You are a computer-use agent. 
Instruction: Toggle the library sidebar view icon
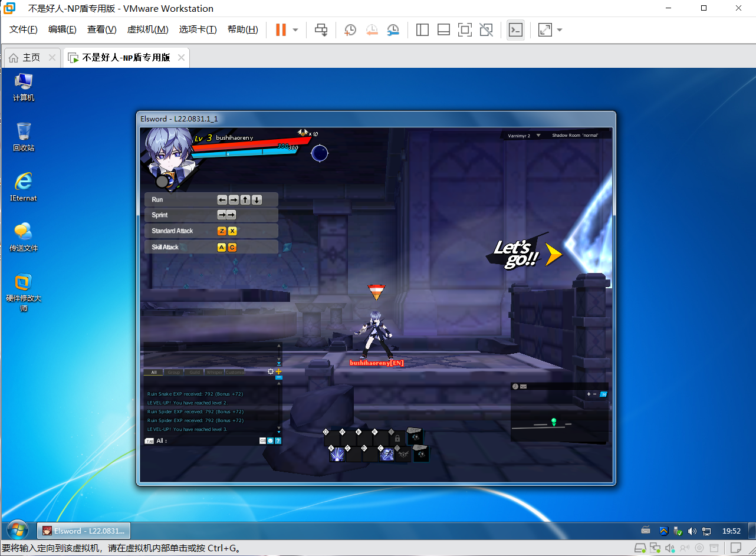(x=422, y=30)
